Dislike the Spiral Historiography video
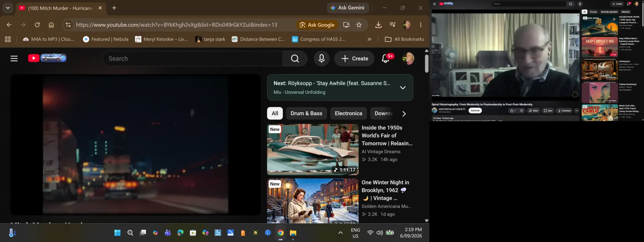644x242 pixels. 521,111
